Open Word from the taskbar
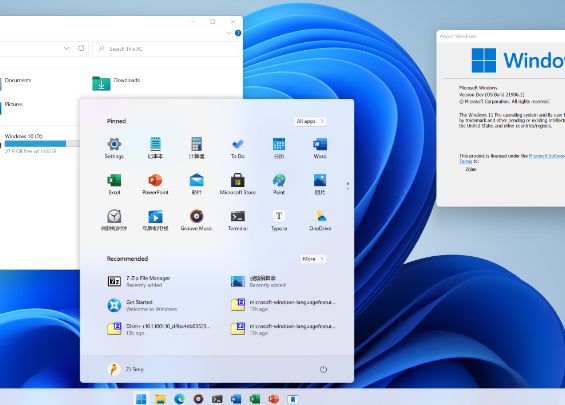Viewport: 565px width, 405px height. coord(236,399)
